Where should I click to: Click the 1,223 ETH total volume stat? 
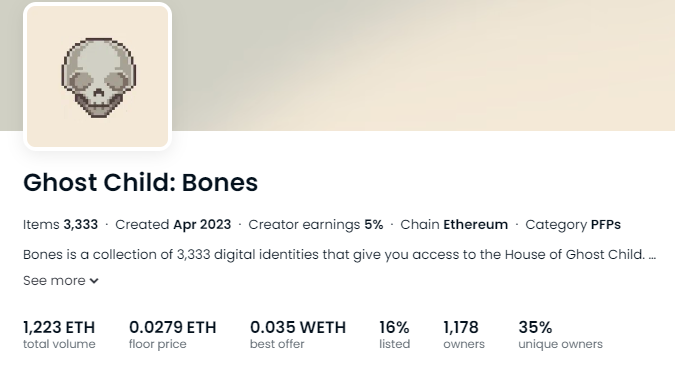tap(59, 334)
